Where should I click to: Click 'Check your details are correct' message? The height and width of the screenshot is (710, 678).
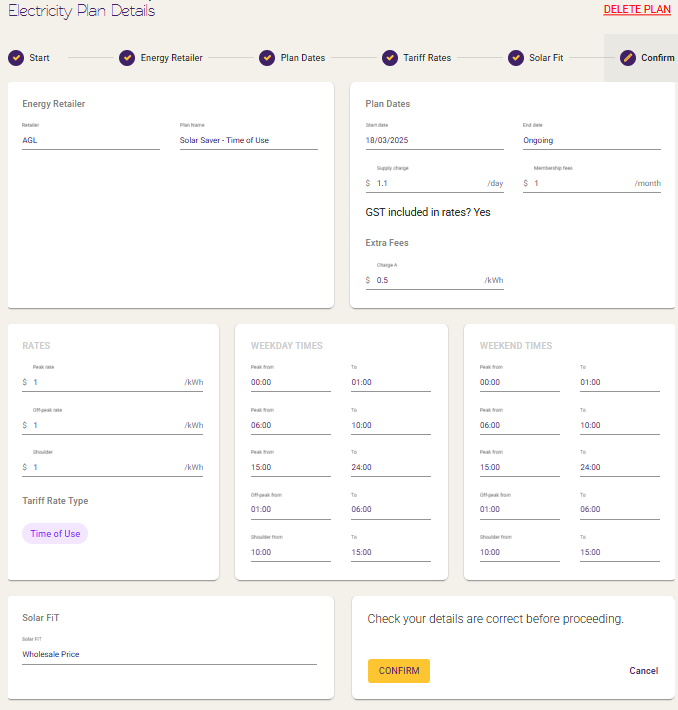pos(495,619)
